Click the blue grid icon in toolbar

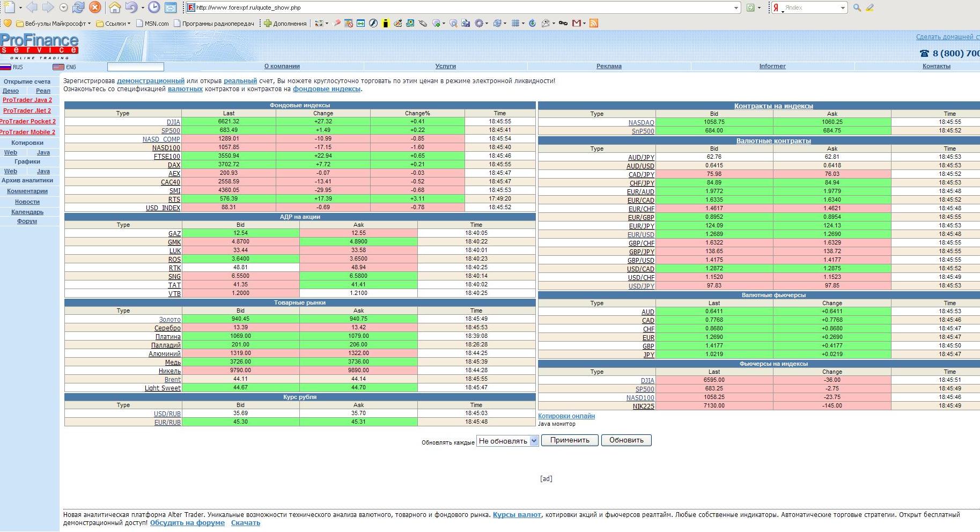pos(515,23)
